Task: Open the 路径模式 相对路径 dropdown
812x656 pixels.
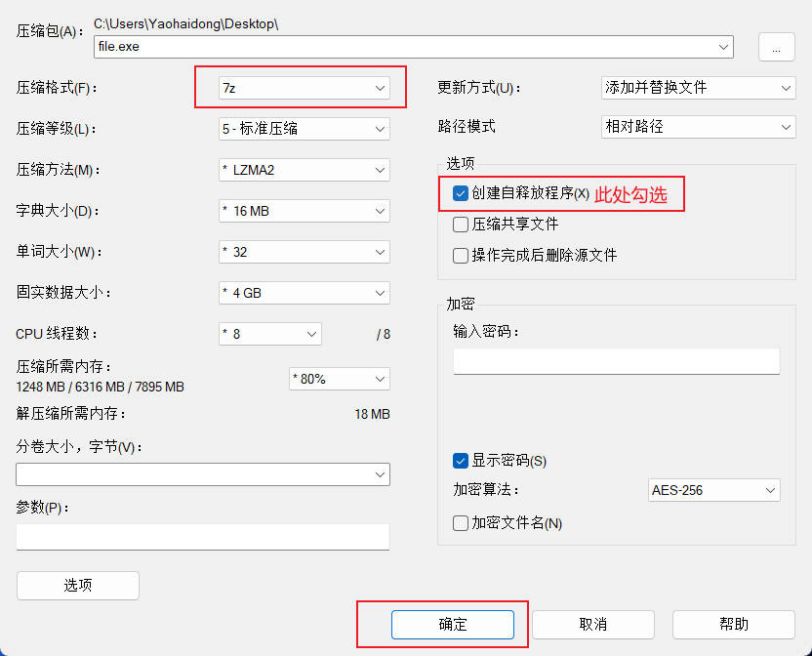Action: [x=698, y=127]
